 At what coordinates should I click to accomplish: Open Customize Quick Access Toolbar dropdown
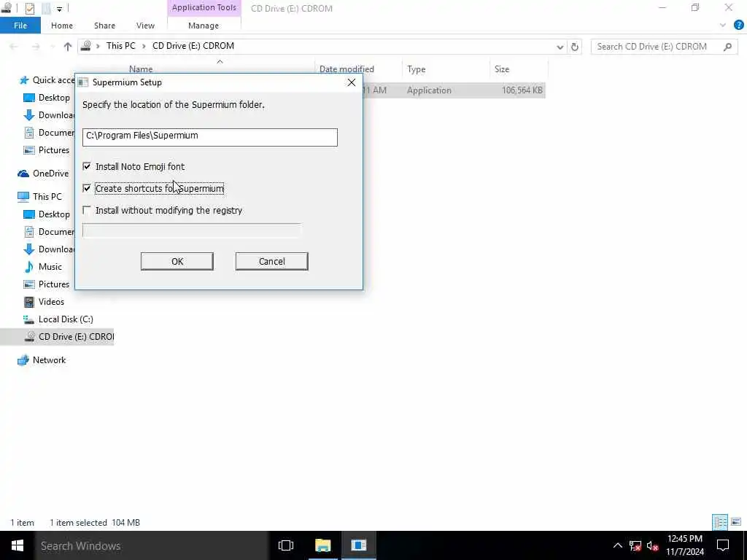[x=59, y=9]
